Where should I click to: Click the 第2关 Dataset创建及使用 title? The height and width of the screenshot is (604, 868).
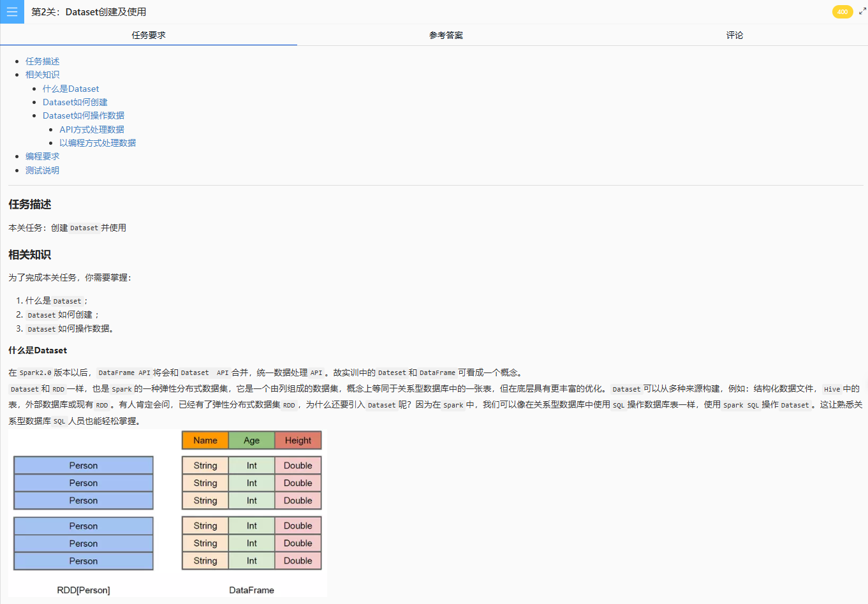coord(89,11)
